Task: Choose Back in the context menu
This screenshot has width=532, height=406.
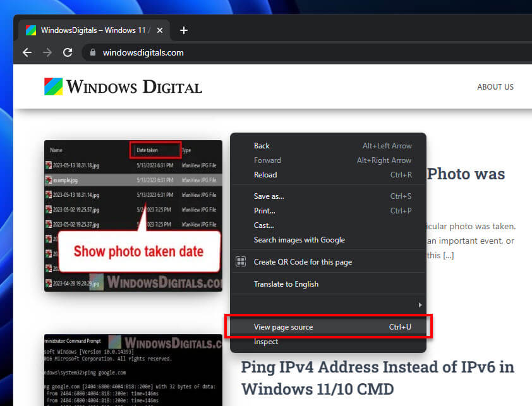Action: (x=328, y=146)
